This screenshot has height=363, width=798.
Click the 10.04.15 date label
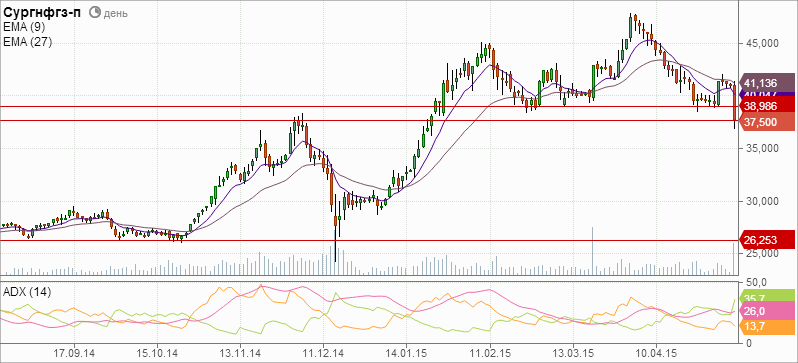click(x=656, y=352)
